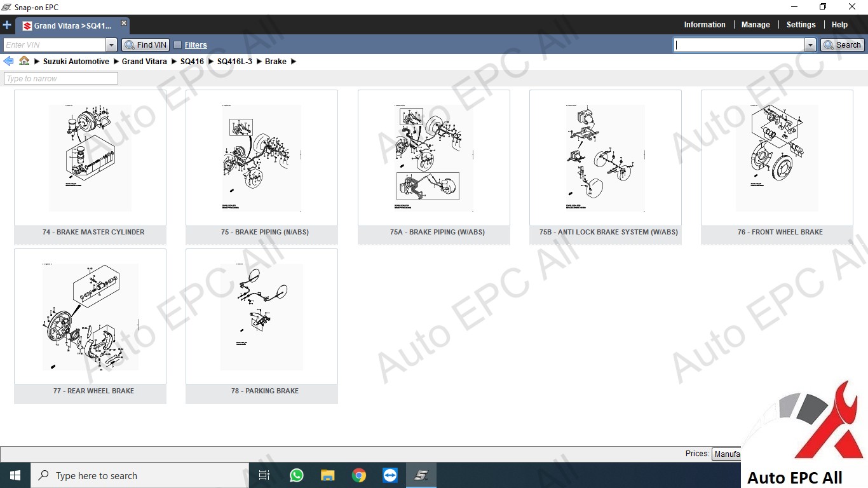Open 74 - Brake Master Cylinder diagram
Image resolution: width=868 pixels, height=488 pixels.
coord(90,166)
